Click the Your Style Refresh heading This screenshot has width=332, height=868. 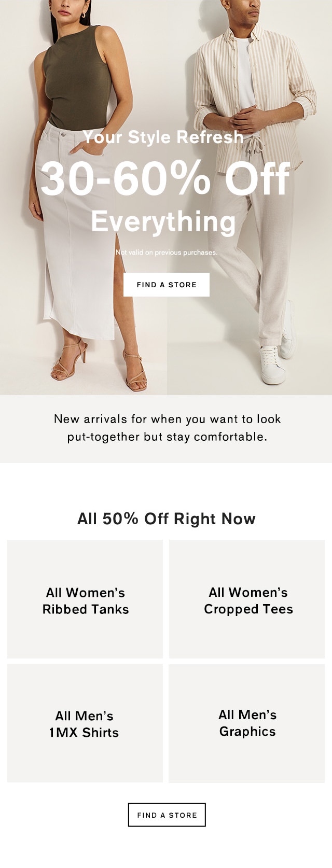tap(163, 137)
